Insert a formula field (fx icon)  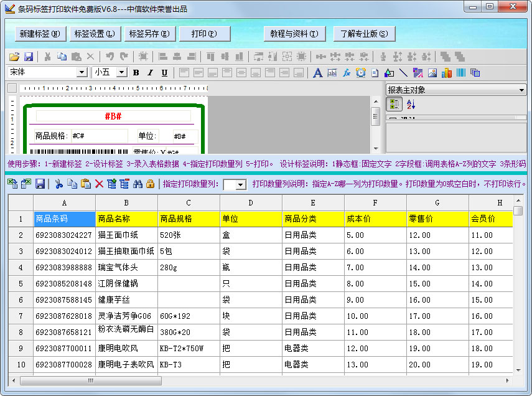[x=347, y=73]
